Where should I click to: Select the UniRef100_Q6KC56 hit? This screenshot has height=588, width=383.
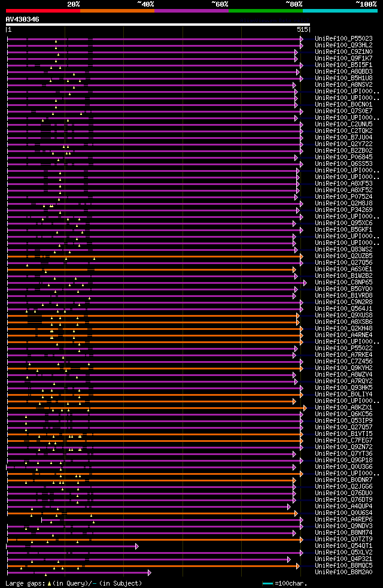344,414
